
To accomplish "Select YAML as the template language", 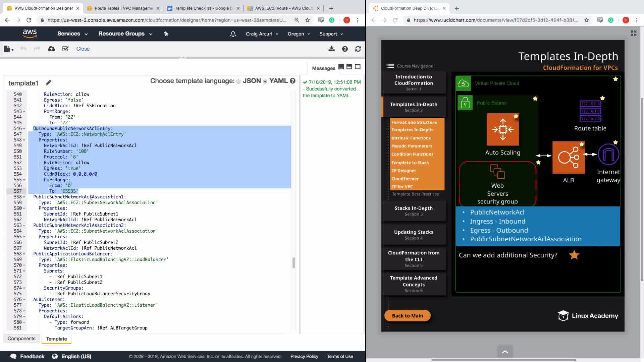I will coord(265,81).
